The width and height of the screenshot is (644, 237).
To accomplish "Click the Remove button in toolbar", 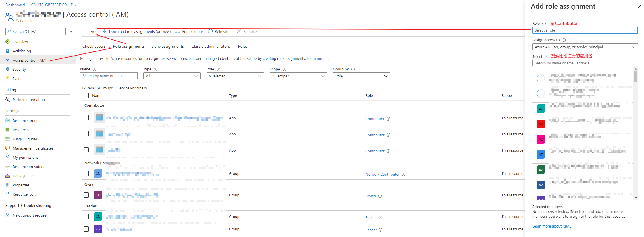I will point(247,31).
